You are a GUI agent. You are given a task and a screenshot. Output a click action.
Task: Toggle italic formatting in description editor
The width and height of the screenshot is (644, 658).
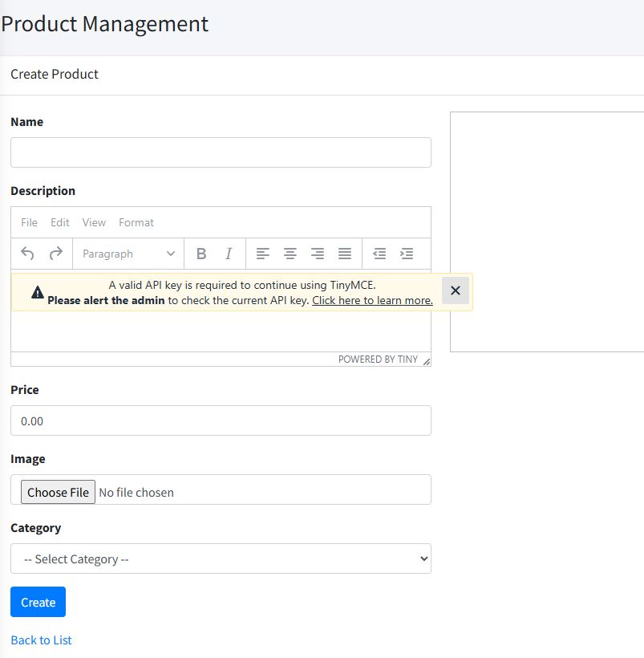(229, 254)
